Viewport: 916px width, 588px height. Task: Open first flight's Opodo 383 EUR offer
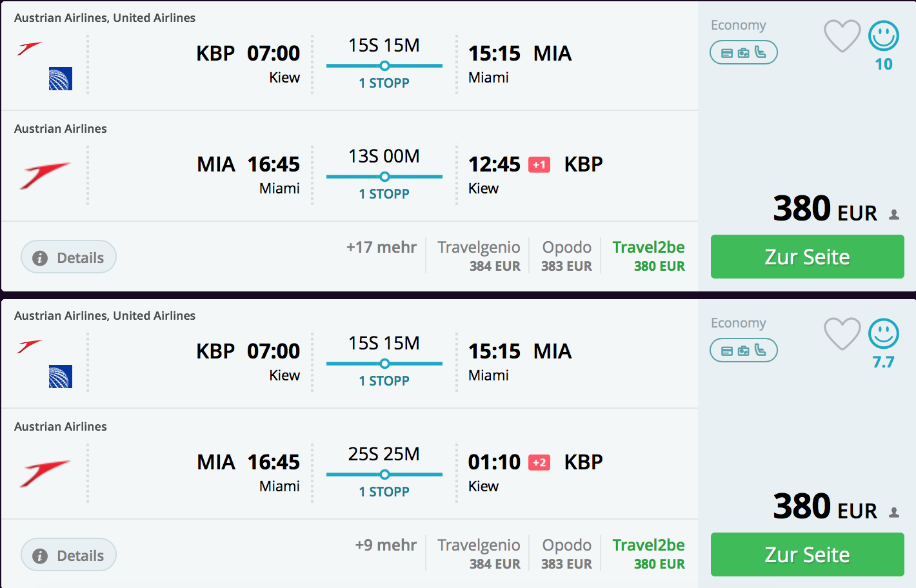click(566, 256)
